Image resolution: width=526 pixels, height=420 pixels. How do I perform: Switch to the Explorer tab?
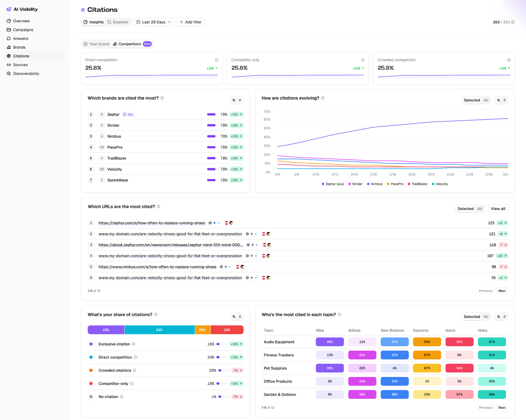tap(118, 22)
